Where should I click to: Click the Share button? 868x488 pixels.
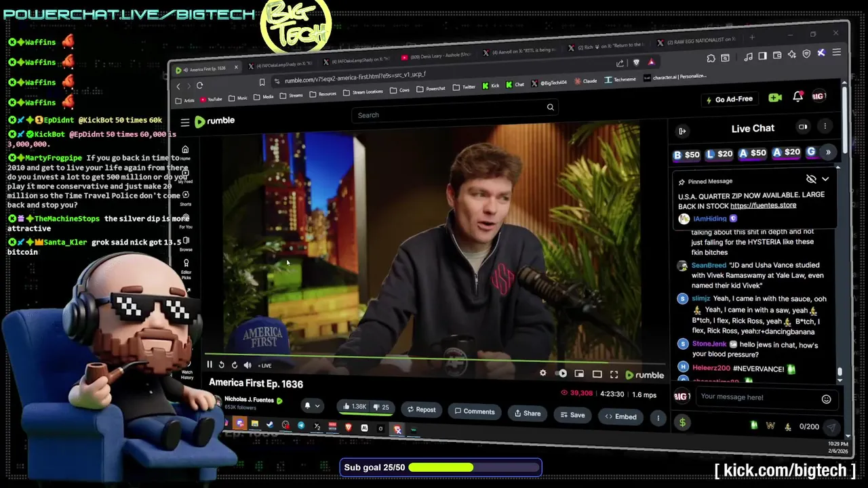(x=528, y=413)
